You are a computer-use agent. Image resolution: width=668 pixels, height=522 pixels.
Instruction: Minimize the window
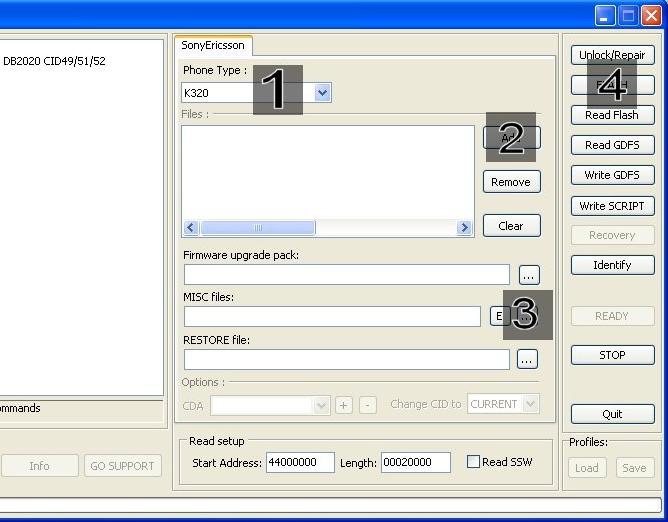[x=605, y=16]
